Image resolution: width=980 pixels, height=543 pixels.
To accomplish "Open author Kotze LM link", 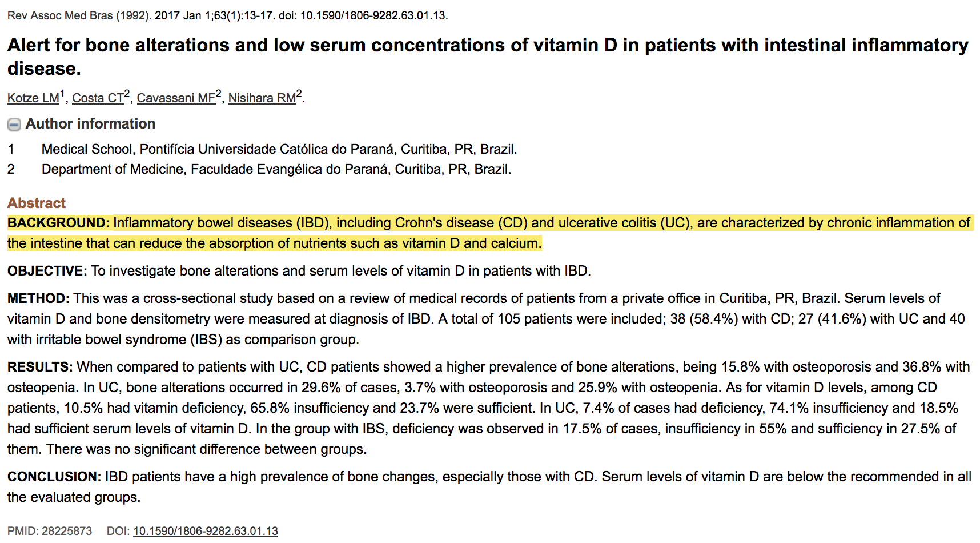I will 34,98.
